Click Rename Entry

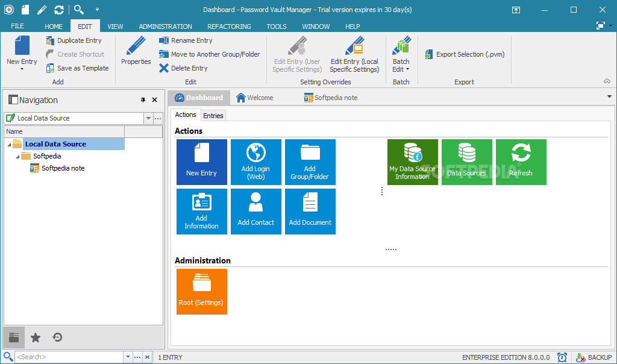point(186,40)
